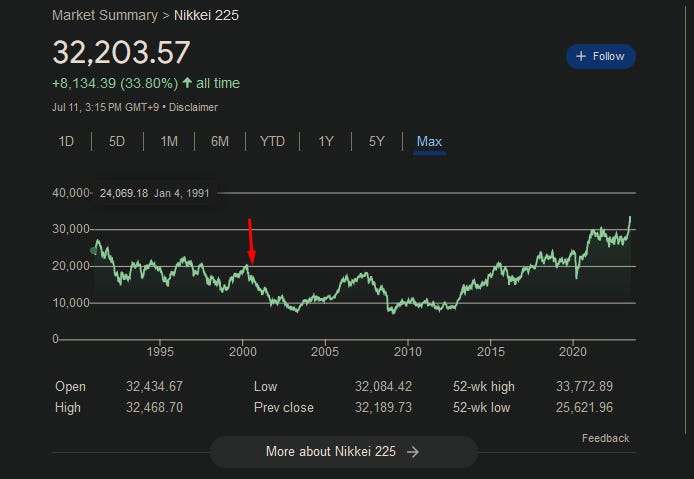Select the 1D time range tab
The width and height of the screenshot is (694, 479).
coord(66,142)
